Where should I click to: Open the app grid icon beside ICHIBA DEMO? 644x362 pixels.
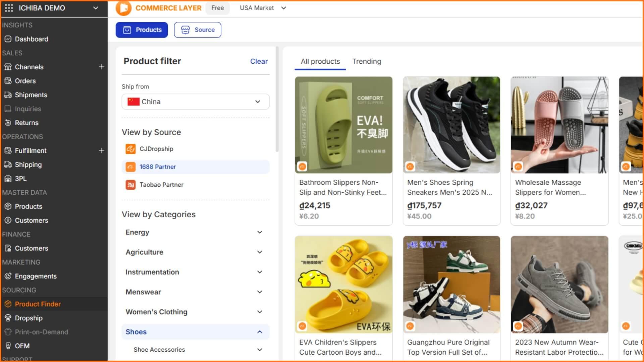(9, 8)
